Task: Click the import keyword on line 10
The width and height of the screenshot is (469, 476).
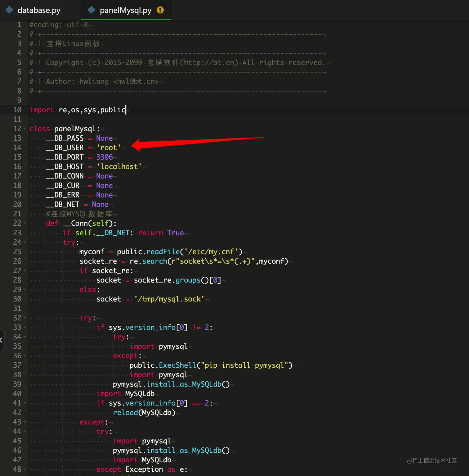Action: 42,110
